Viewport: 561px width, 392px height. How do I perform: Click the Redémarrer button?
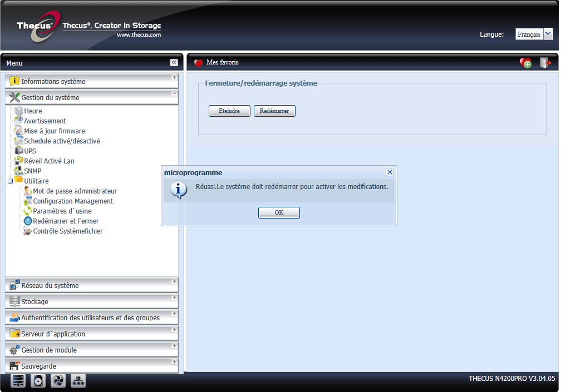point(274,111)
